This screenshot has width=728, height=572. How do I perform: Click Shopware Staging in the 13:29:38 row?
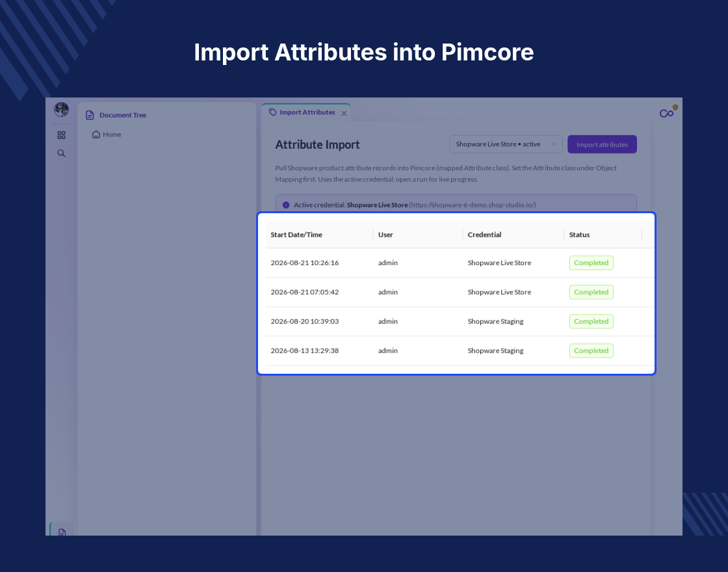click(495, 350)
